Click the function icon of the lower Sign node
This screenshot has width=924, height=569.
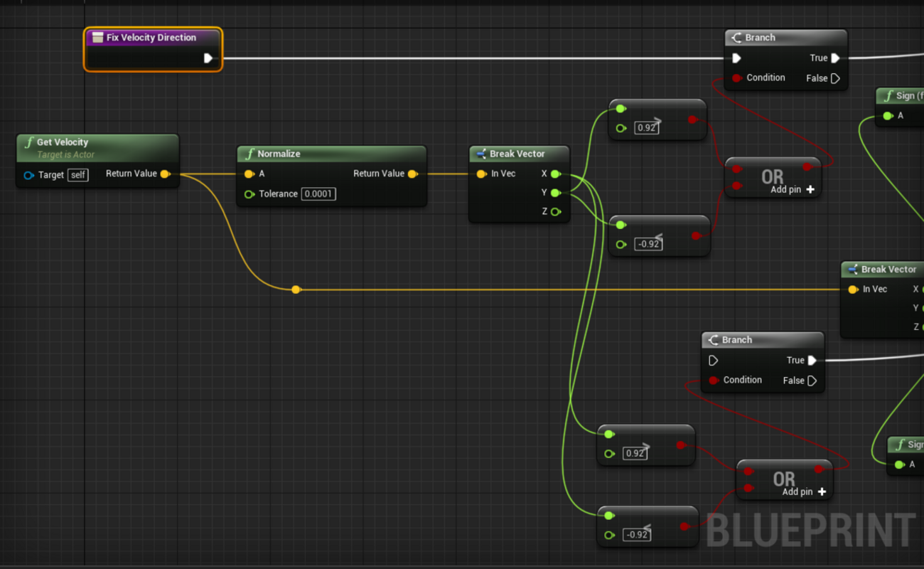(901, 445)
